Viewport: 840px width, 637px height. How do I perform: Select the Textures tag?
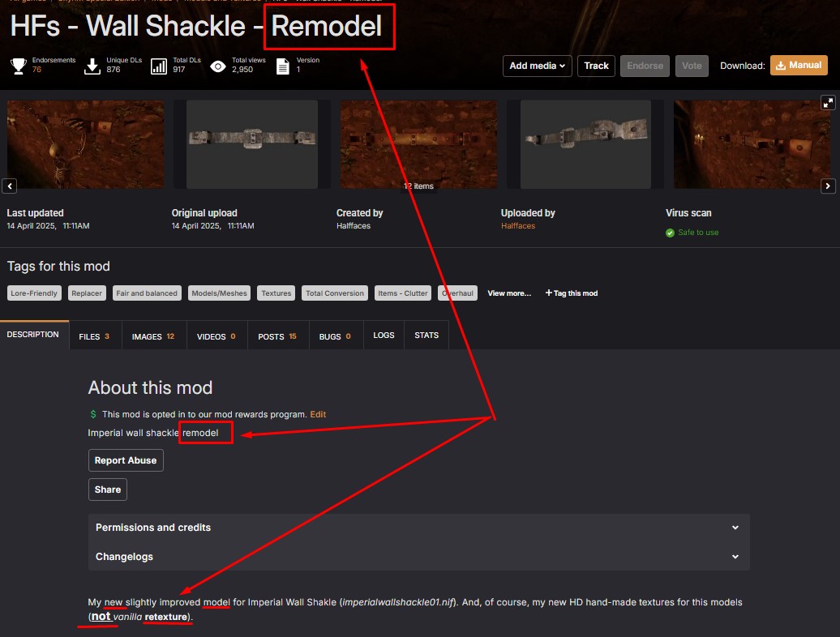coord(276,293)
